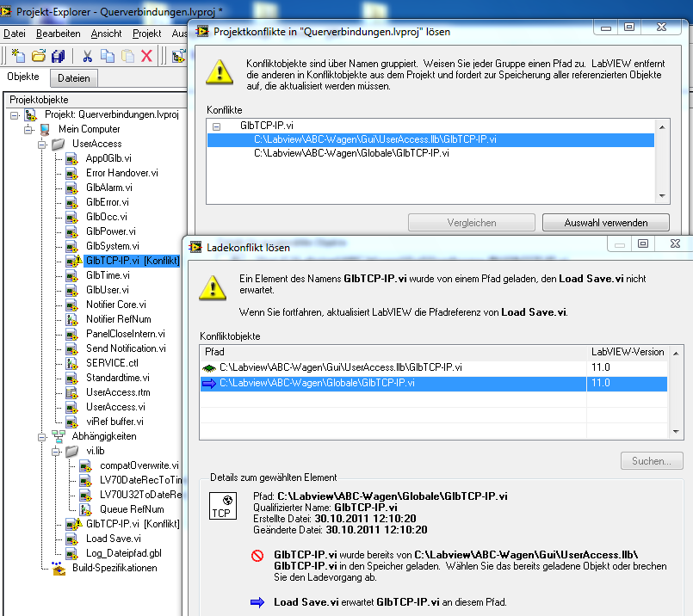This screenshot has width=693, height=616.
Task: Click the LabVIEW-Version column header
Action: click(x=628, y=352)
